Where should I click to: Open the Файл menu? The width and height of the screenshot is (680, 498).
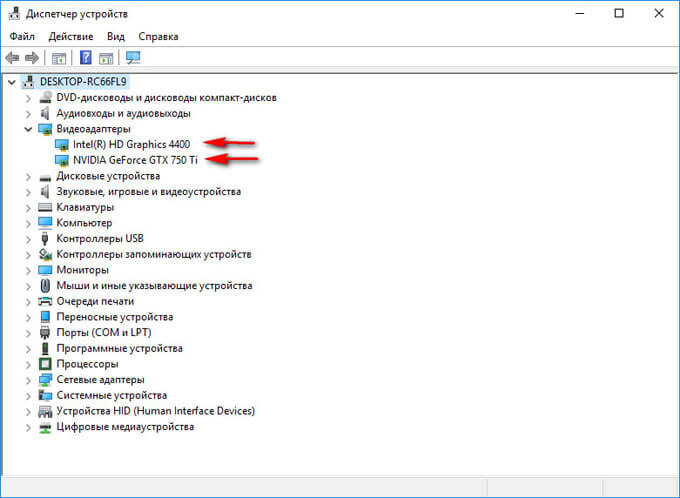22,36
